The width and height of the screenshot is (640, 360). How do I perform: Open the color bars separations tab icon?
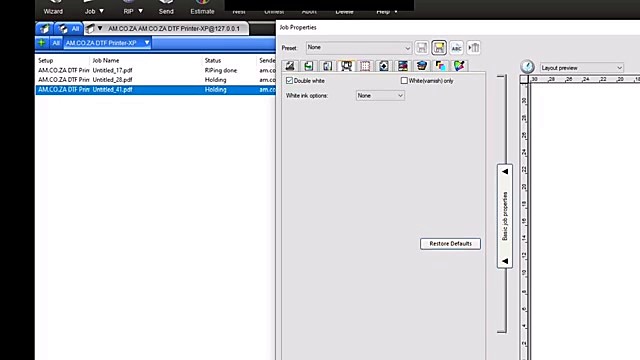(x=403, y=66)
